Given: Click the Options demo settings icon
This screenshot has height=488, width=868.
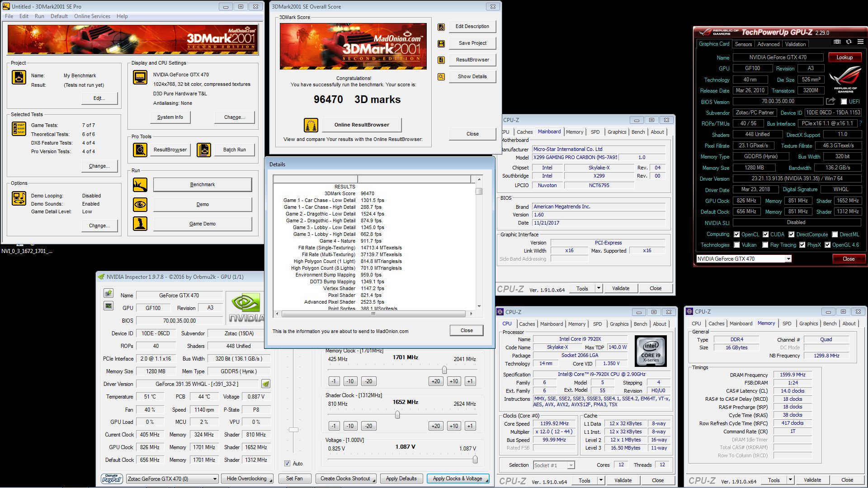Looking at the screenshot, I should 19,198.
